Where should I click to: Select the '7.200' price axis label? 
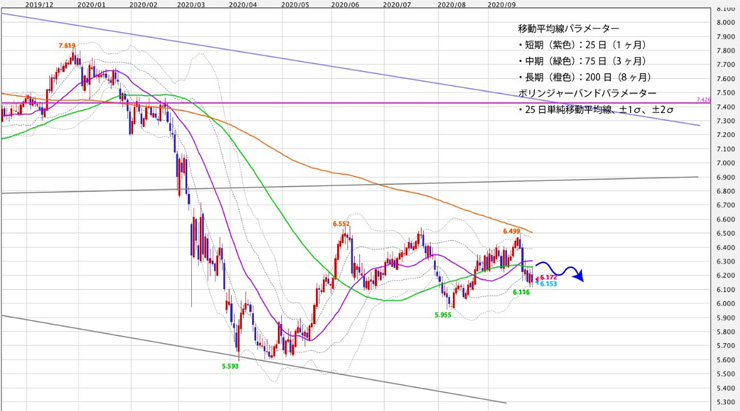[x=725, y=135]
